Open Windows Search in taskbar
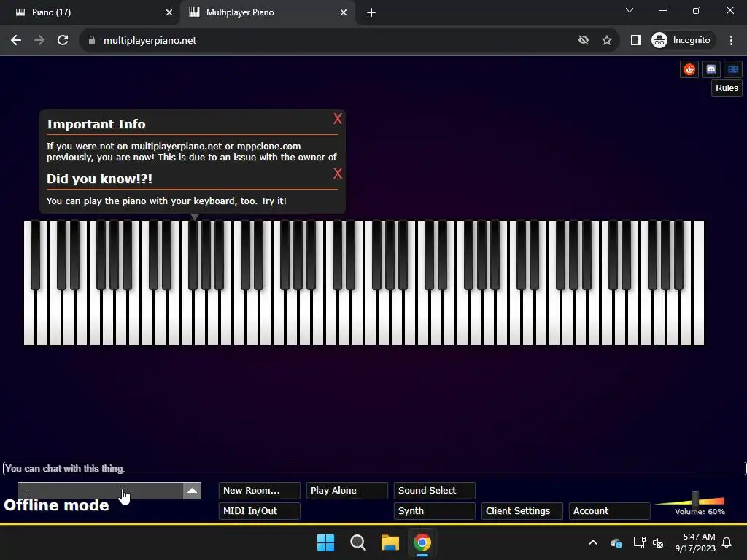The image size is (747, 560). (x=357, y=542)
